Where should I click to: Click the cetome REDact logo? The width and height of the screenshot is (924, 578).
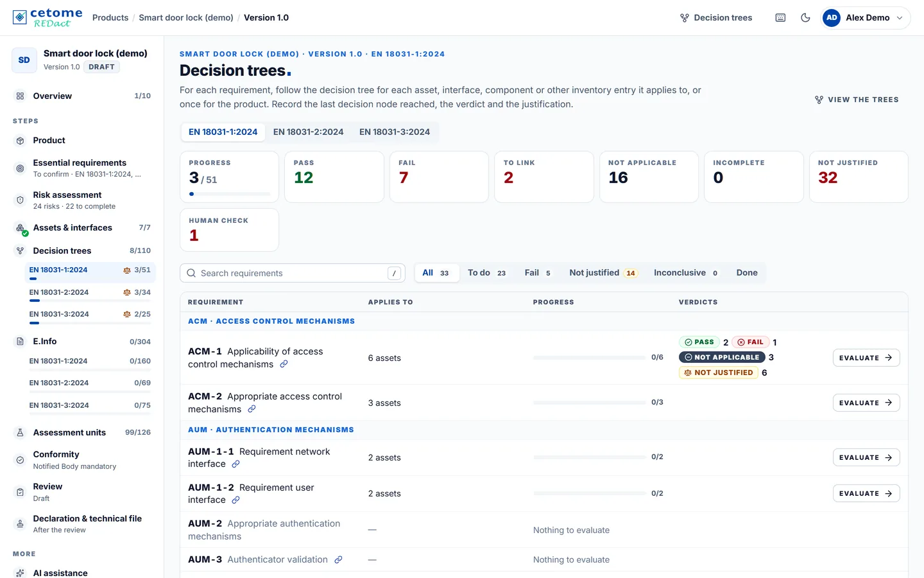(x=47, y=17)
